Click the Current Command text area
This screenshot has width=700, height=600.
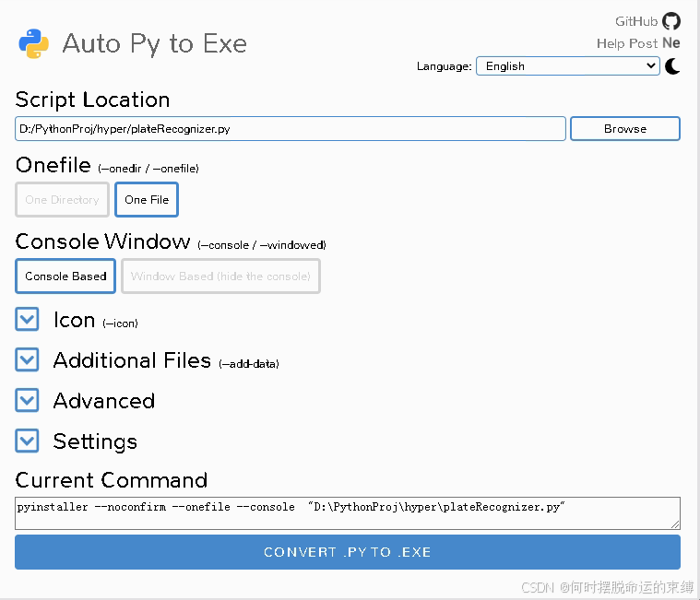coord(348,513)
